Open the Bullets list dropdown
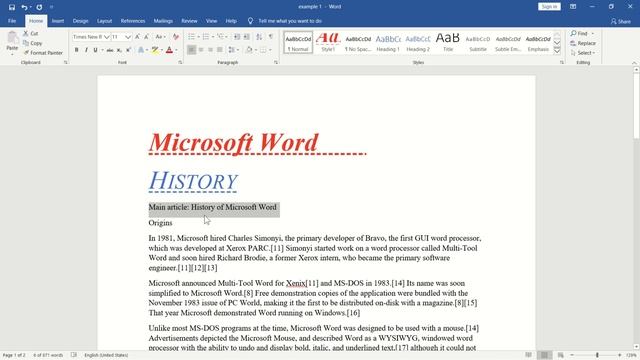Image resolution: width=640 pixels, height=360 pixels. (198, 37)
